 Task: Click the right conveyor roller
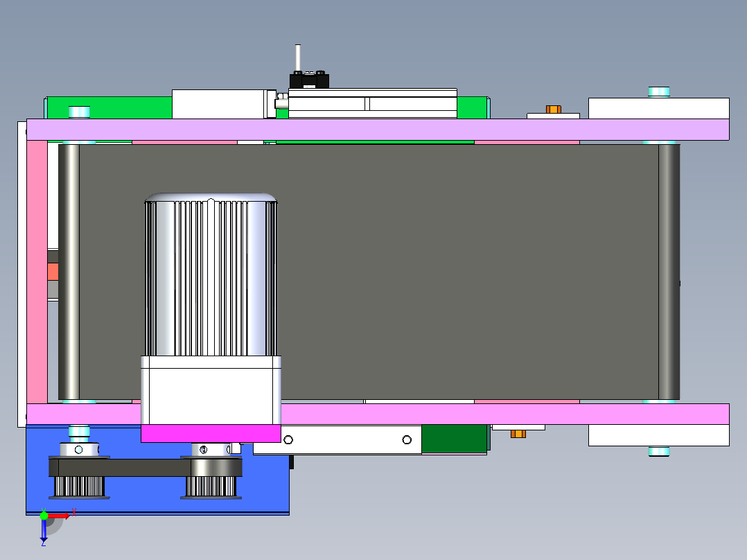669,272
